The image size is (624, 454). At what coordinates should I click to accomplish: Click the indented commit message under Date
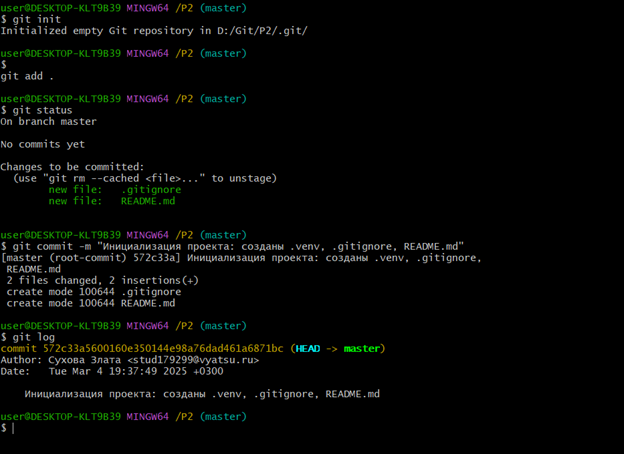201,394
